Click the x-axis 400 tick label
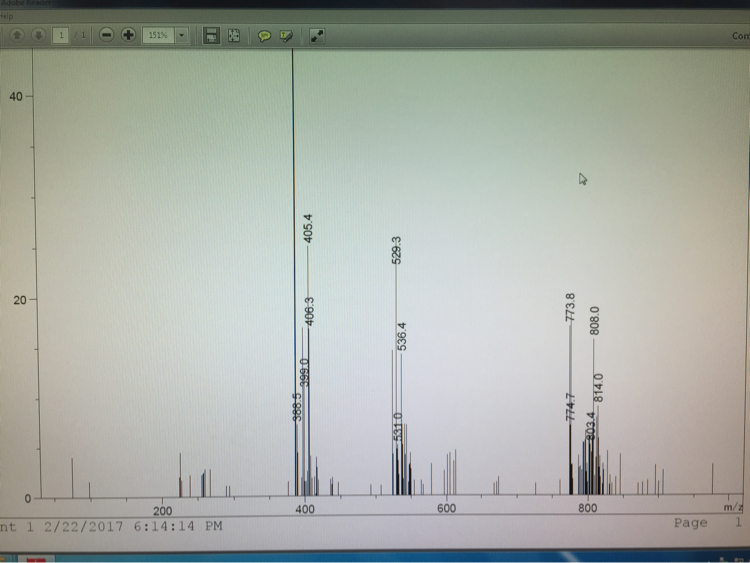 pos(305,509)
